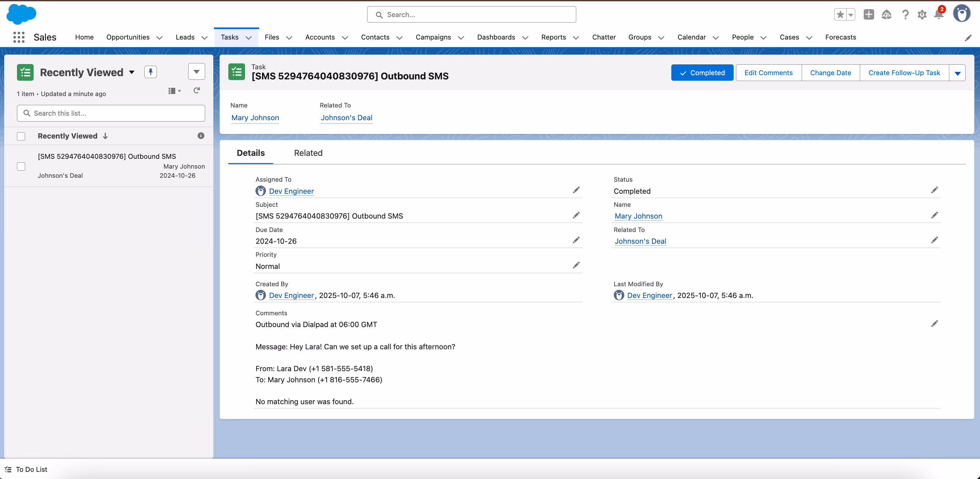980x479 pixels.
Task: Open Trailhead via the mountain icon
Action: pos(887,14)
